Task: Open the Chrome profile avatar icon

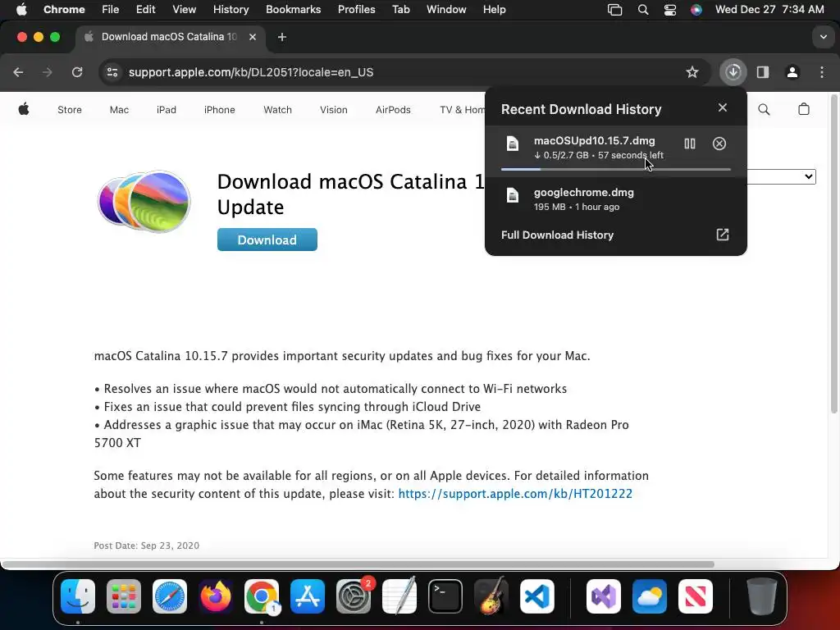Action: click(792, 72)
